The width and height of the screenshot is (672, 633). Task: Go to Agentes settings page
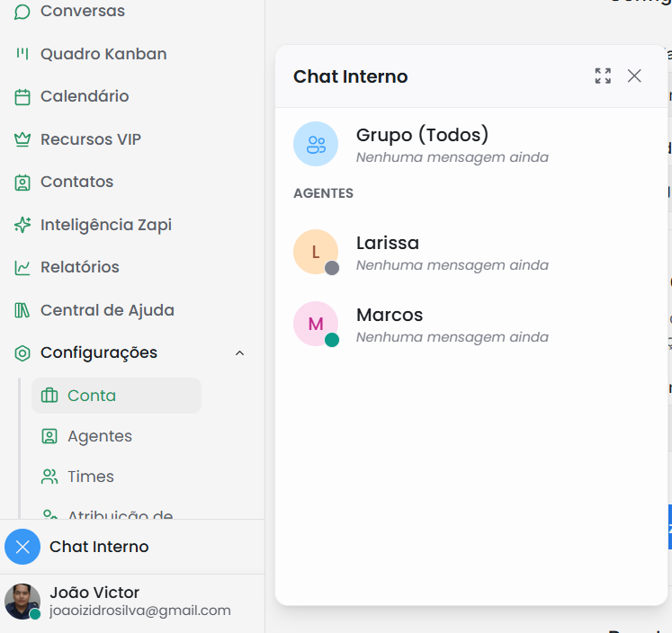coord(99,436)
